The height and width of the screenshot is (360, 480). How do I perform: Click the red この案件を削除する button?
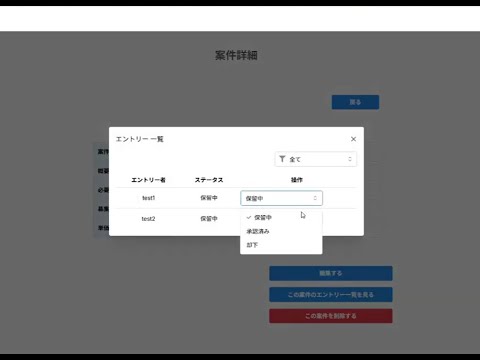coord(331,316)
